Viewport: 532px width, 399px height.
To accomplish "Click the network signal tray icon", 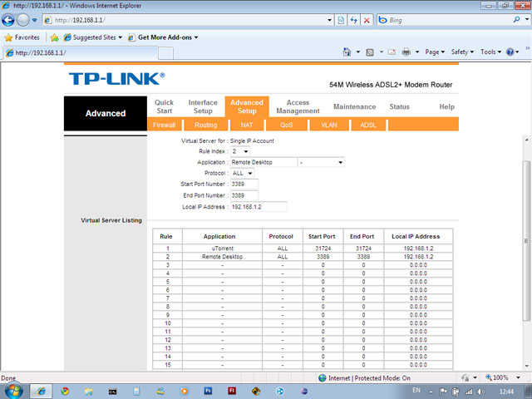I will click(469, 392).
